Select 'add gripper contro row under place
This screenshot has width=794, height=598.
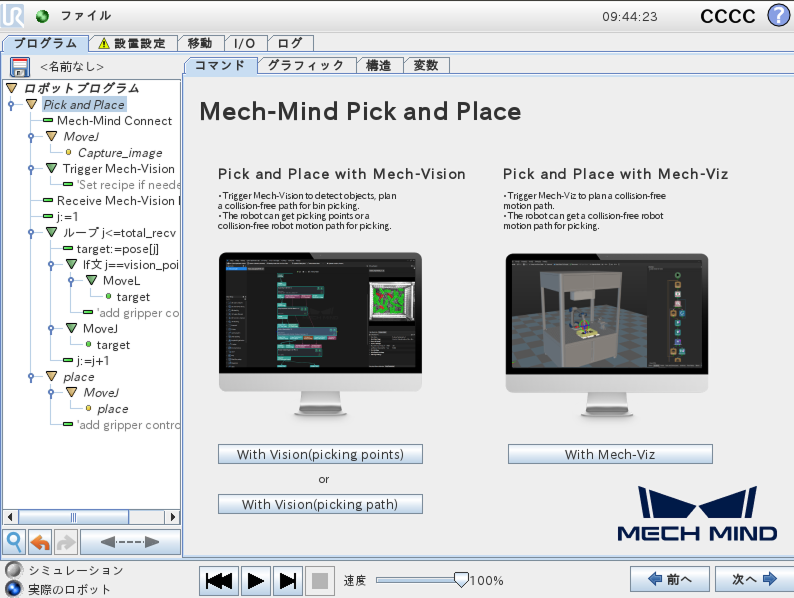[x=122, y=424]
